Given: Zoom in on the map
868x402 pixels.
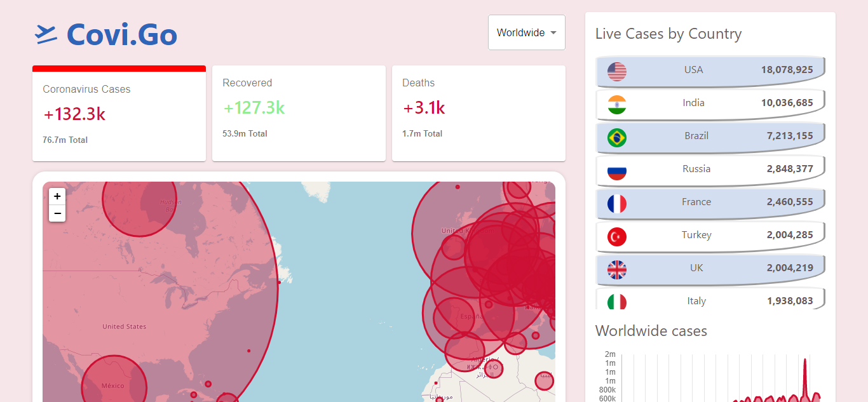Looking at the screenshot, I should pos(57,197).
